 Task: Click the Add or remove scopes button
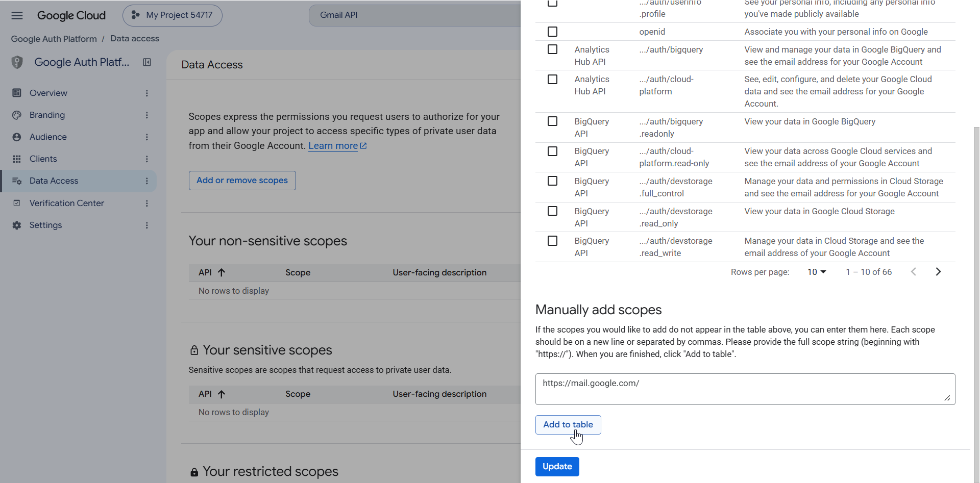[242, 181]
